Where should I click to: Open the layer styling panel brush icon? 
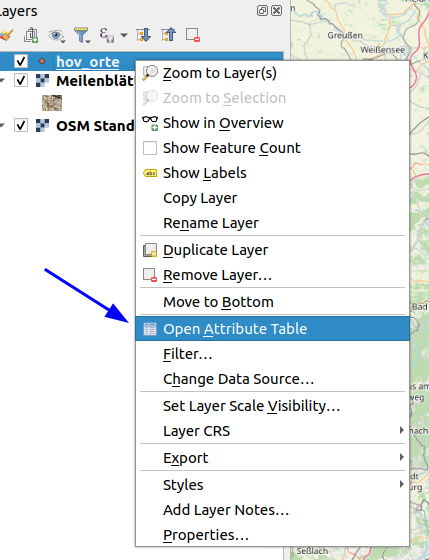(6, 35)
